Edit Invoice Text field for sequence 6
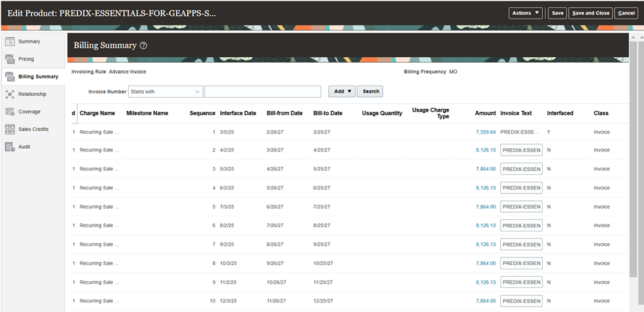644x312 pixels. click(522, 226)
